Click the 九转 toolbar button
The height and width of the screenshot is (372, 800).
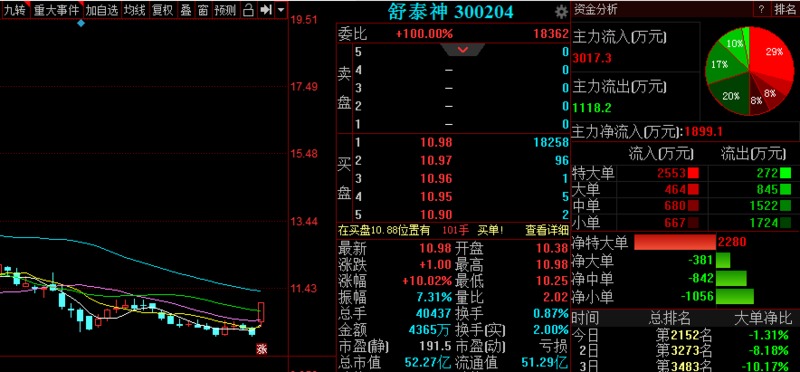(15, 10)
